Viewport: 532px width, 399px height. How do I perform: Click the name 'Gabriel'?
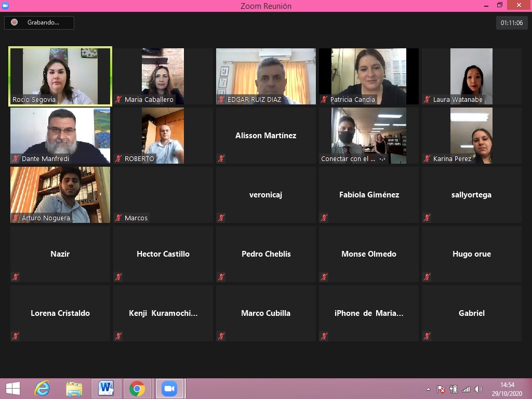click(472, 313)
